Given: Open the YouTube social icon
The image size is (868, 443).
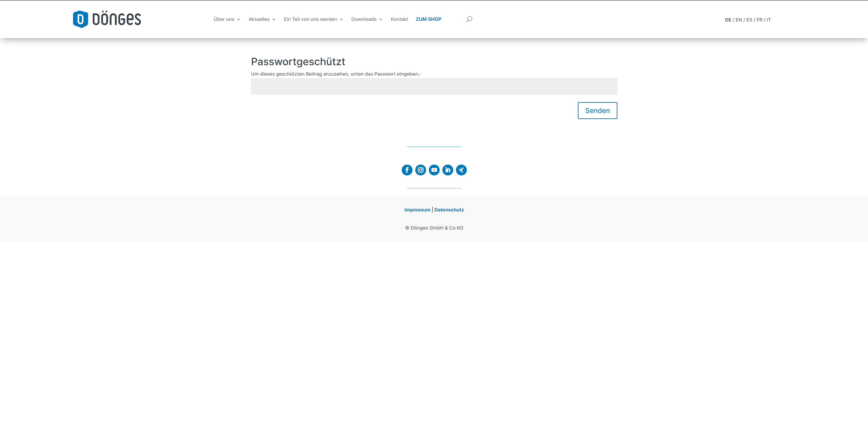Looking at the screenshot, I should pyautogui.click(x=434, y=170).
